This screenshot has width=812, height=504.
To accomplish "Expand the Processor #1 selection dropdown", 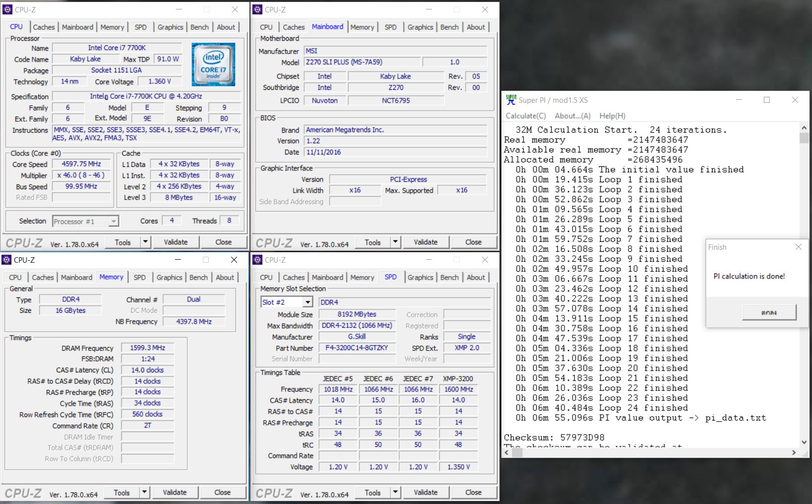I will (x=114, y=221).
